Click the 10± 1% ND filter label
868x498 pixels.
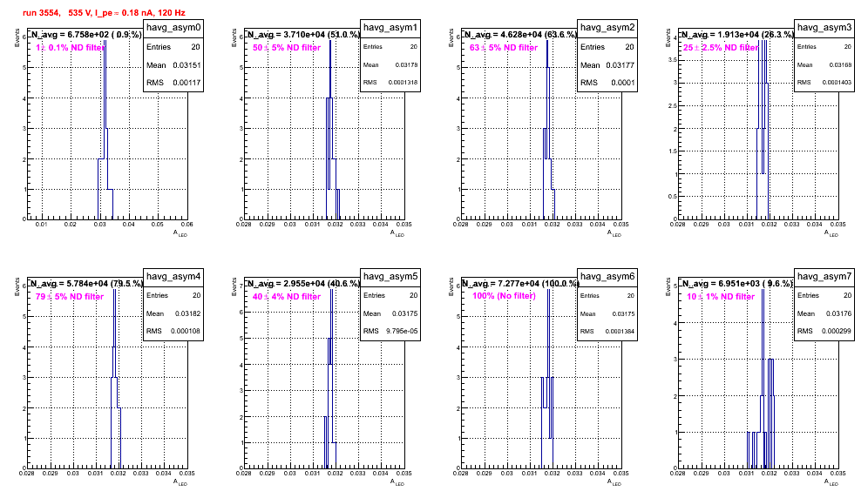pos(721,297)
